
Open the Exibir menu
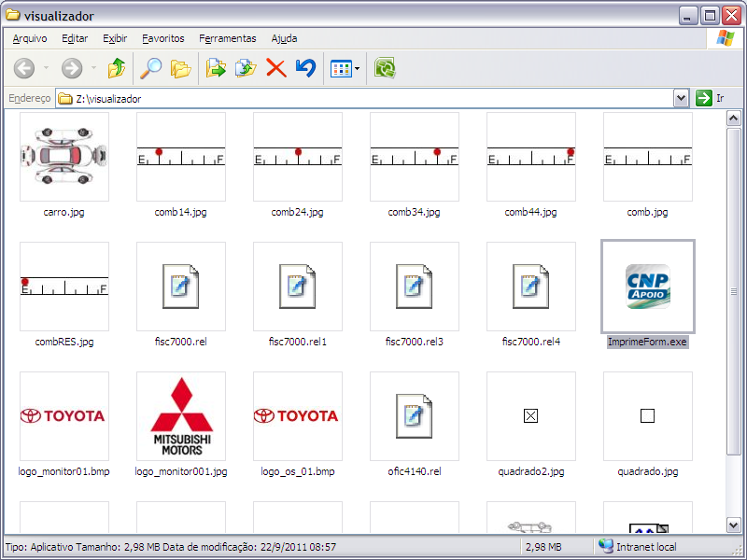click(115, 38)
